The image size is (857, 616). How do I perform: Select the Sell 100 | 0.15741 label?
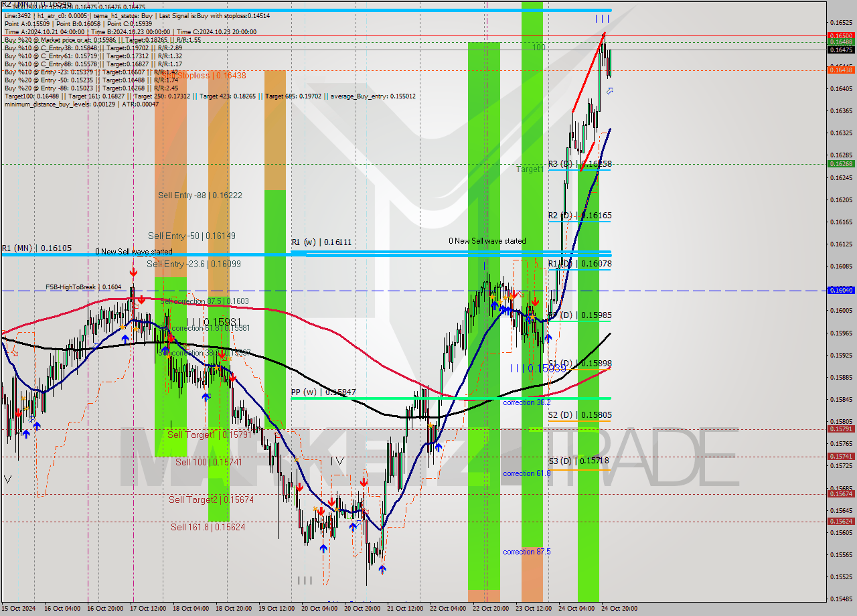tap(208, 462)
